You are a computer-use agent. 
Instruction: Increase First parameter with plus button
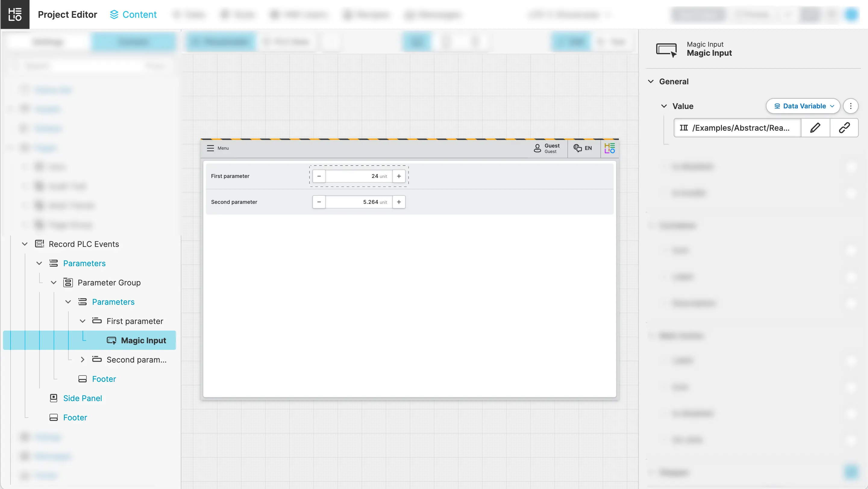tap(399, 176)
